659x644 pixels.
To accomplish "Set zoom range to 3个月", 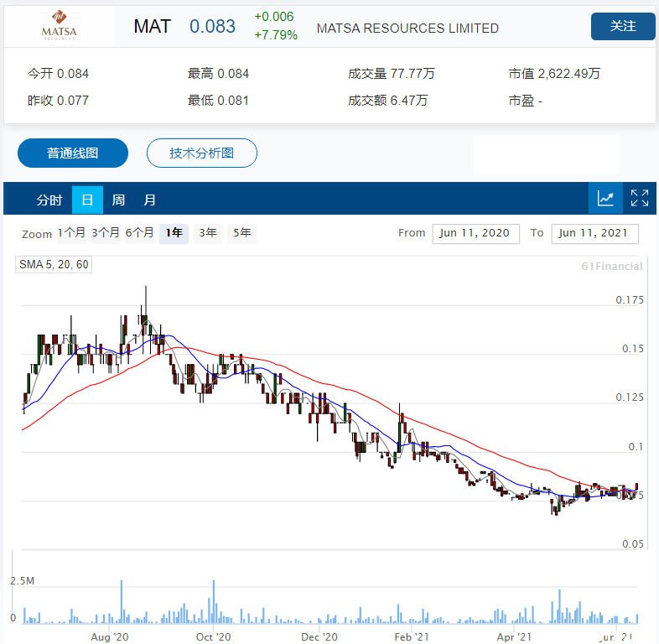I will [x=106, y=233].
